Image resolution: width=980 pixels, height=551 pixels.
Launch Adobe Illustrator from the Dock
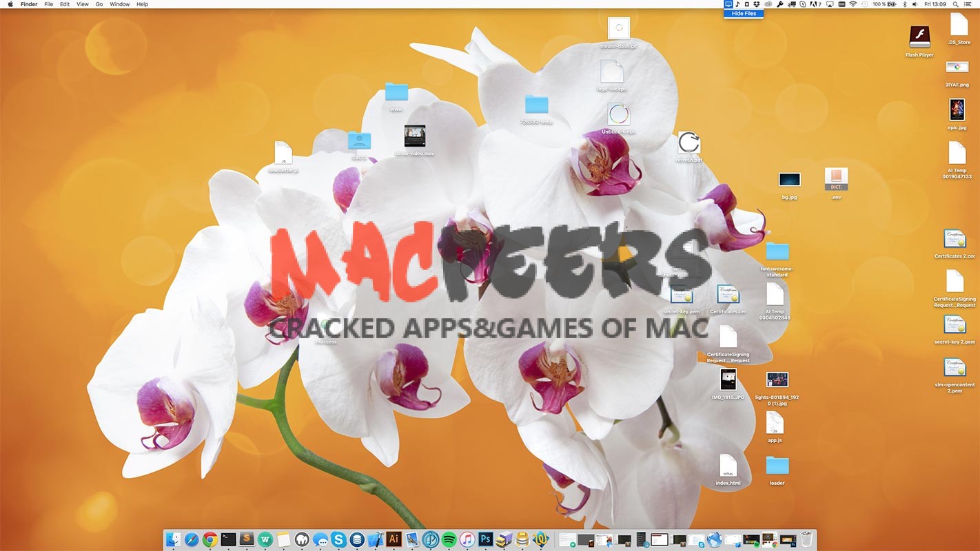[394, 540]
